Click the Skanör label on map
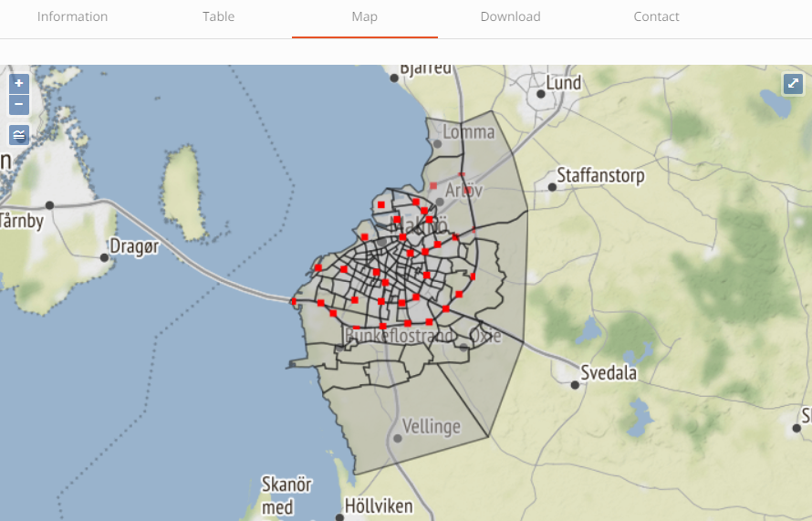Image resolution: width=812 pixels, height=521 pixels. click(286, 485)
